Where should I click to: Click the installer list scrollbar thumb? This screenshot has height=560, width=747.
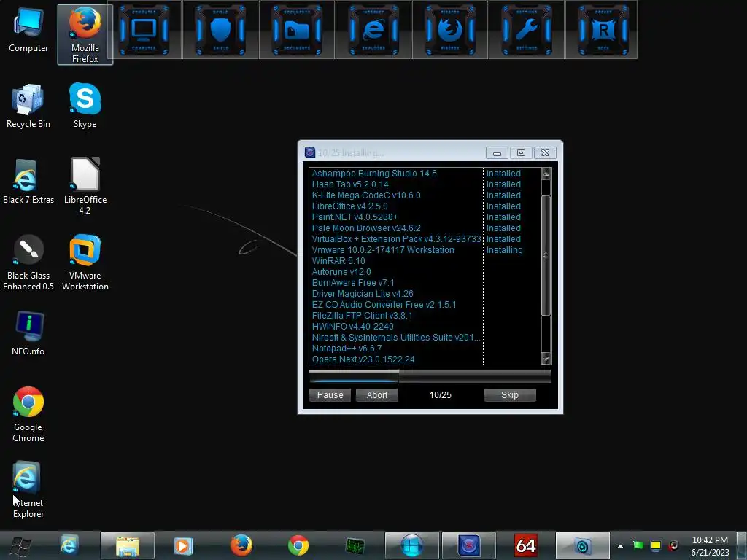[x=546, y=255]
